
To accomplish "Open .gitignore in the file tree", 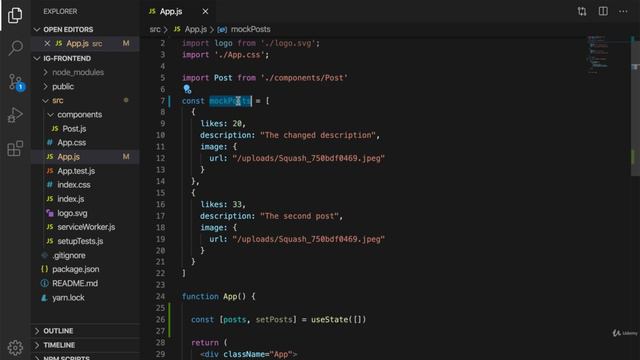I will point(85,256).
